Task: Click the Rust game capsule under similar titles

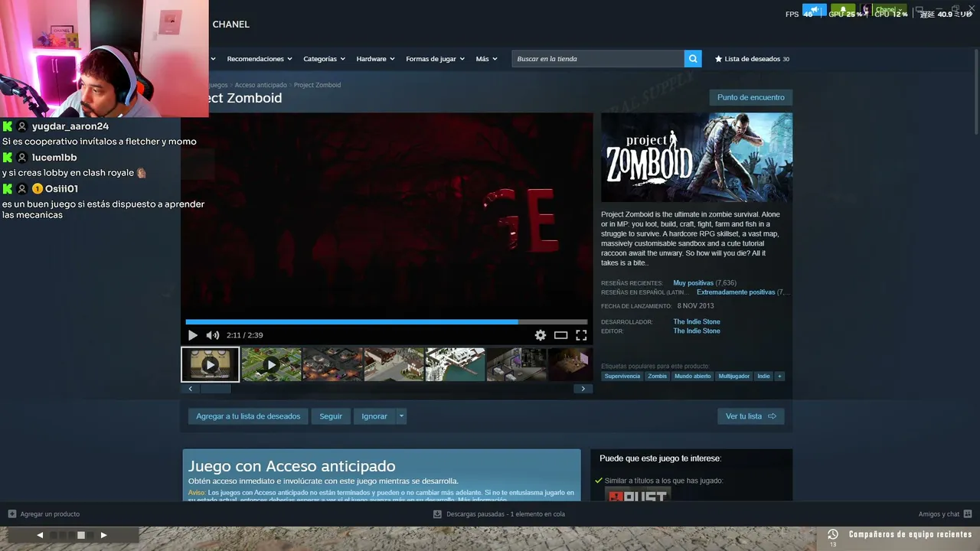Action: 638,494
